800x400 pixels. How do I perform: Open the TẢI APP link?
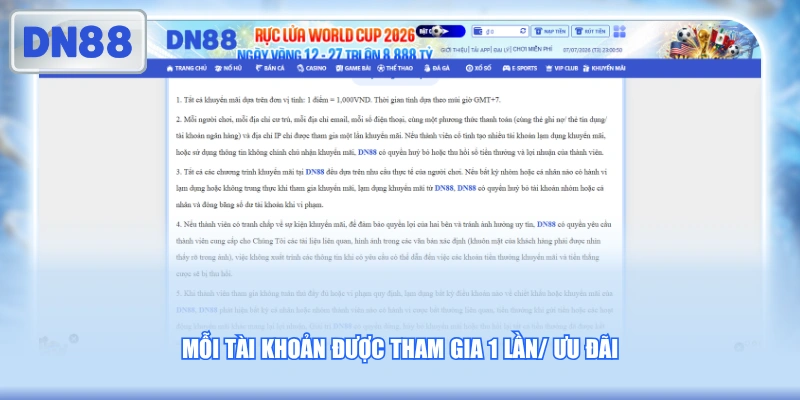pyautogui.click(x=481, y=49)
